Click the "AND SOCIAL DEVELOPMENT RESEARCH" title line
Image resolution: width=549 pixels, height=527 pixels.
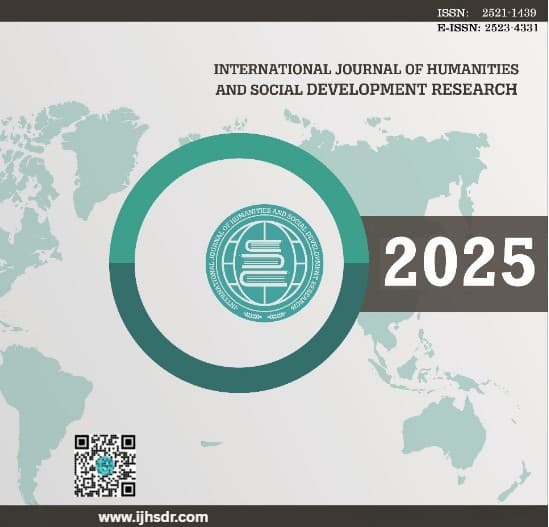367,90
